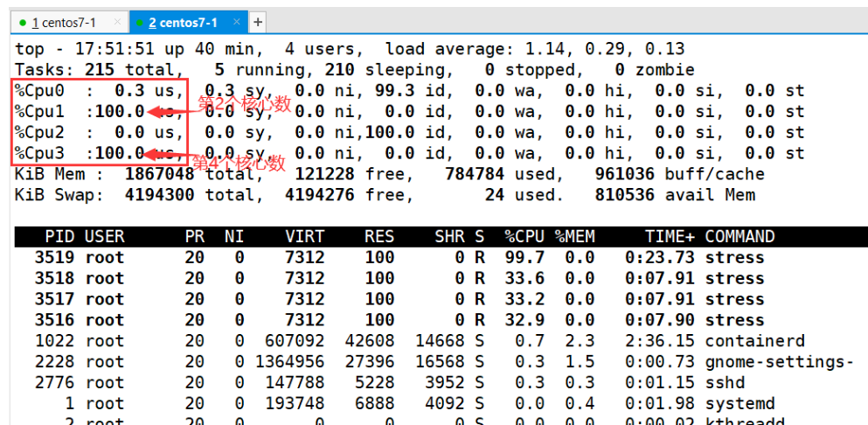The width and height of the screenshot is (868, 425).
Task: Click the systemd command name
Action: (x=740, y=403)
